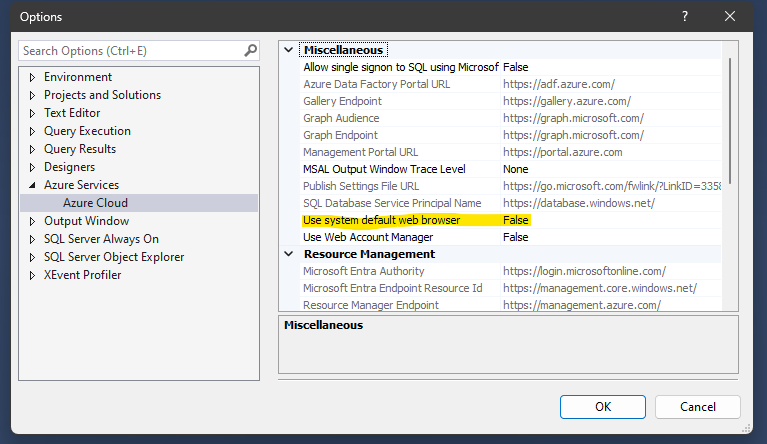Select Use system default web browser property
Image resolution: width=767 pixels, height=444 pixels.
tap(382, 220)
